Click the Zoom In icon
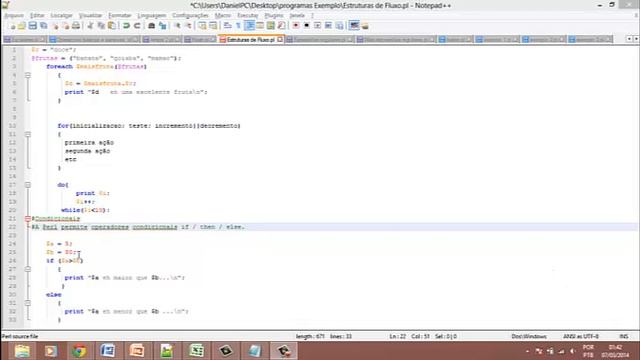This screenshot has height=360, width=640. click(177, 26)
